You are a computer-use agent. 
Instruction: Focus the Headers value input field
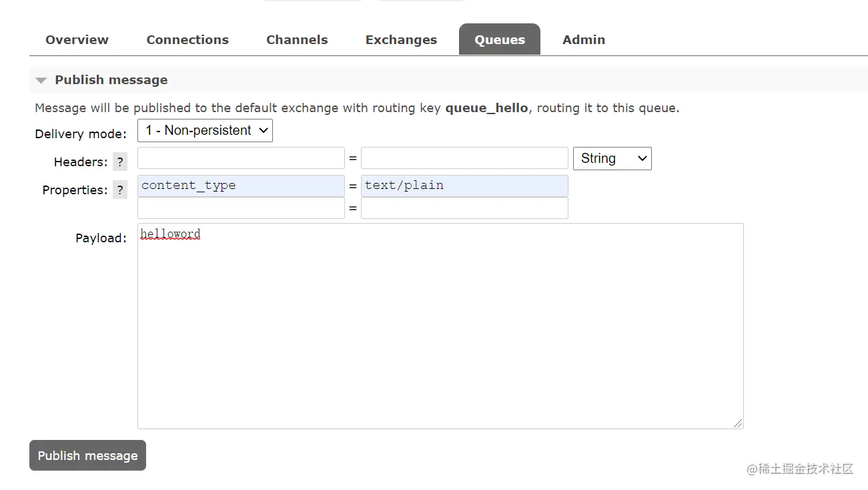[x=464, y=158]
